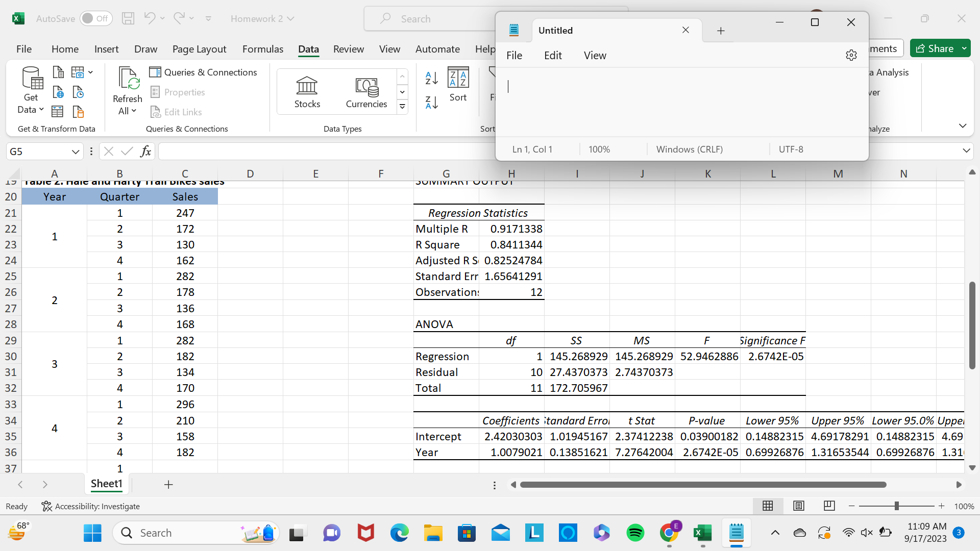Click Queries & Connections button

(203, 72)
